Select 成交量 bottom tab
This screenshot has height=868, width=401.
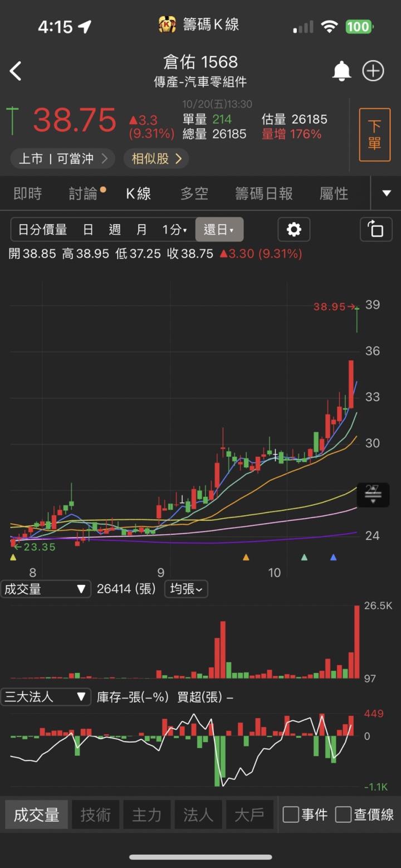point(37,815)
